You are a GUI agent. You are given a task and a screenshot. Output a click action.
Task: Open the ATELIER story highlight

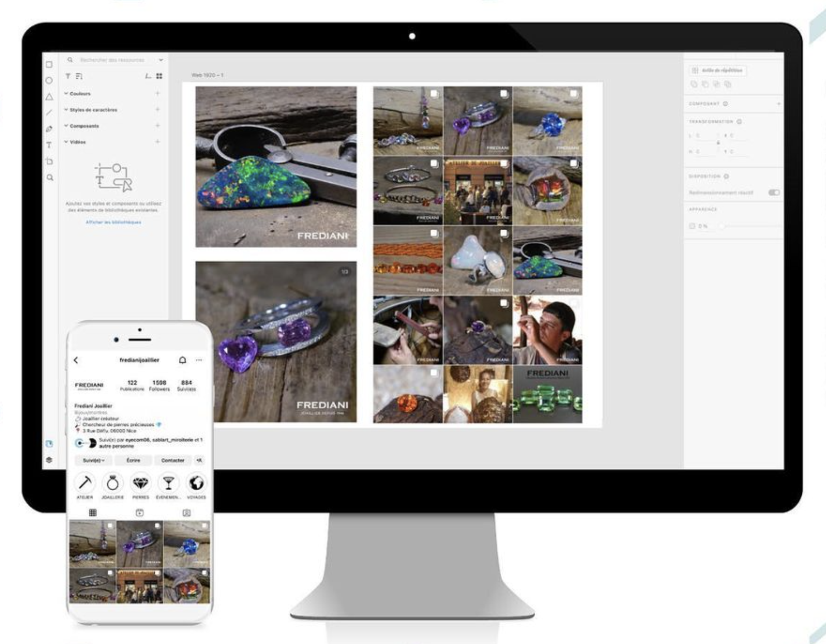pos(85,483)
